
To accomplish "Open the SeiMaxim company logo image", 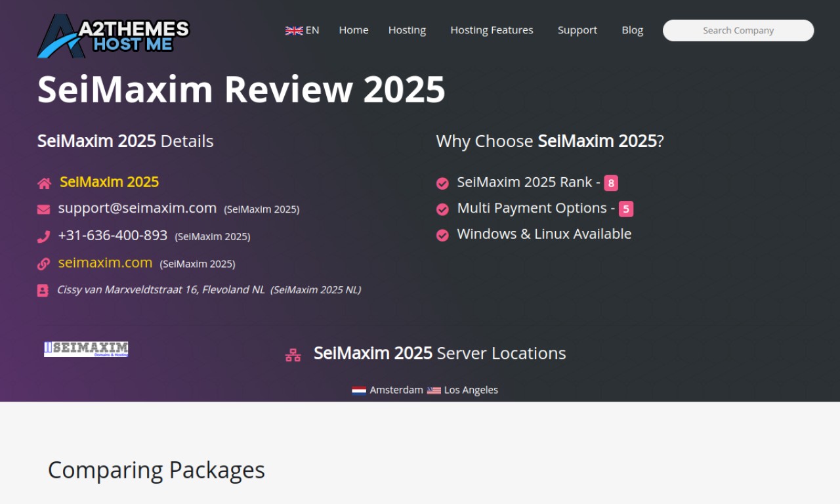I will [x=86, y=349].
